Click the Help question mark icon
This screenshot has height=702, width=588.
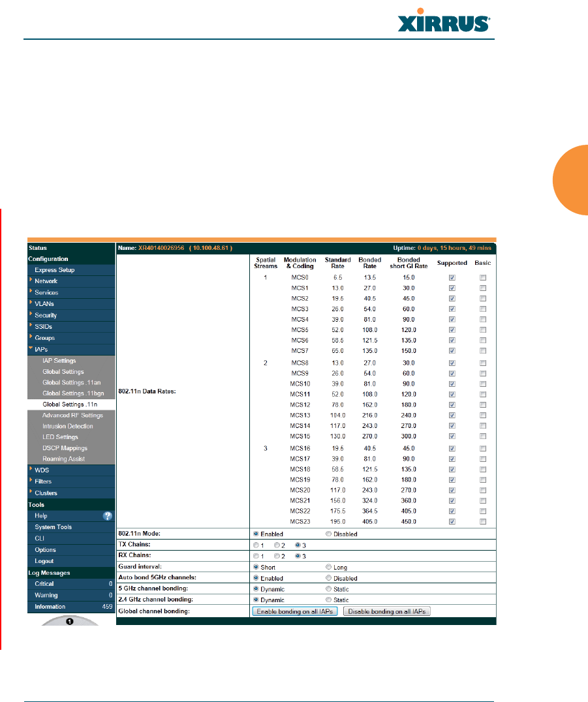click(x=108, y=516)
